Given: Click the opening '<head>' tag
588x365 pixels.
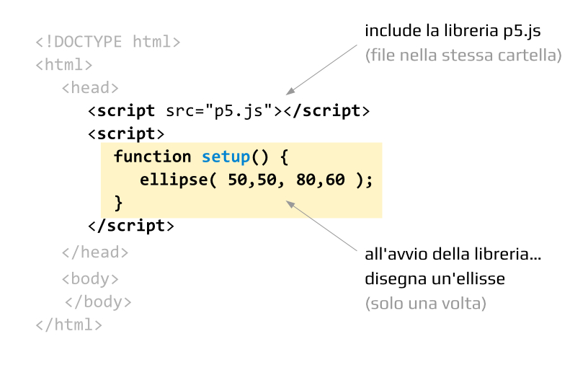Looking at the screenshot, I should (x=90, y=88).
